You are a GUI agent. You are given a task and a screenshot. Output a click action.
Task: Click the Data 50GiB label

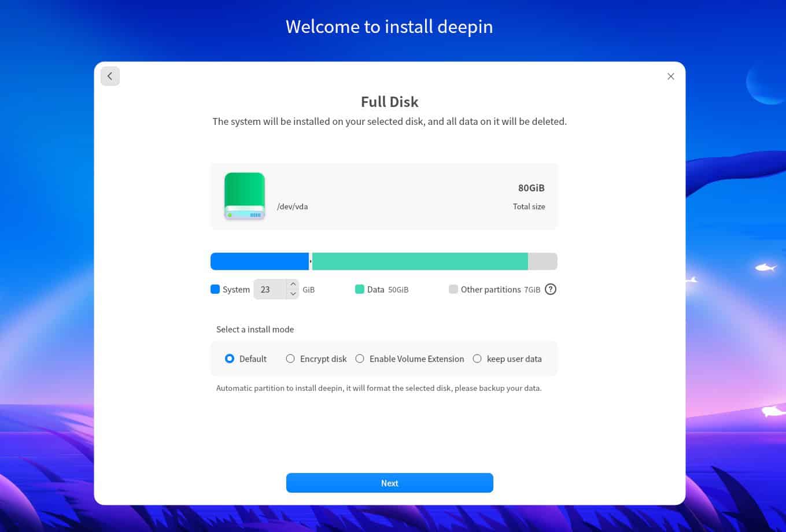click(x=388, y=289)
